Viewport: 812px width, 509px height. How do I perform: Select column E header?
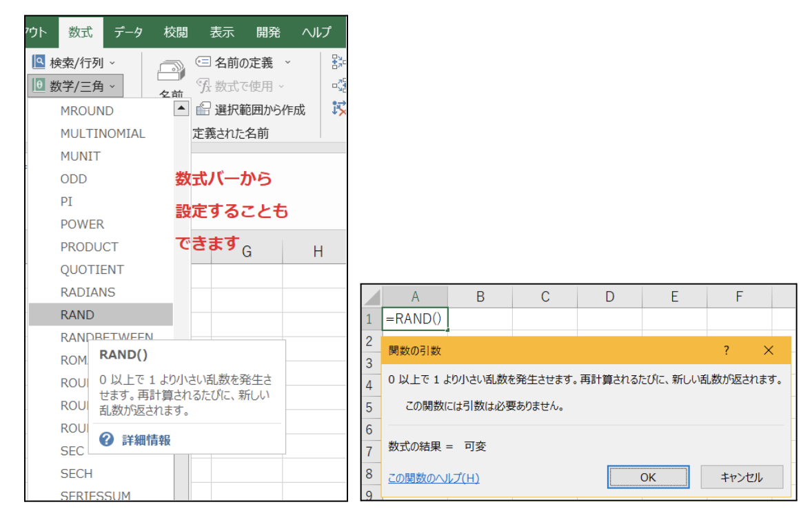pyautogui.click(x=674, y=297)
